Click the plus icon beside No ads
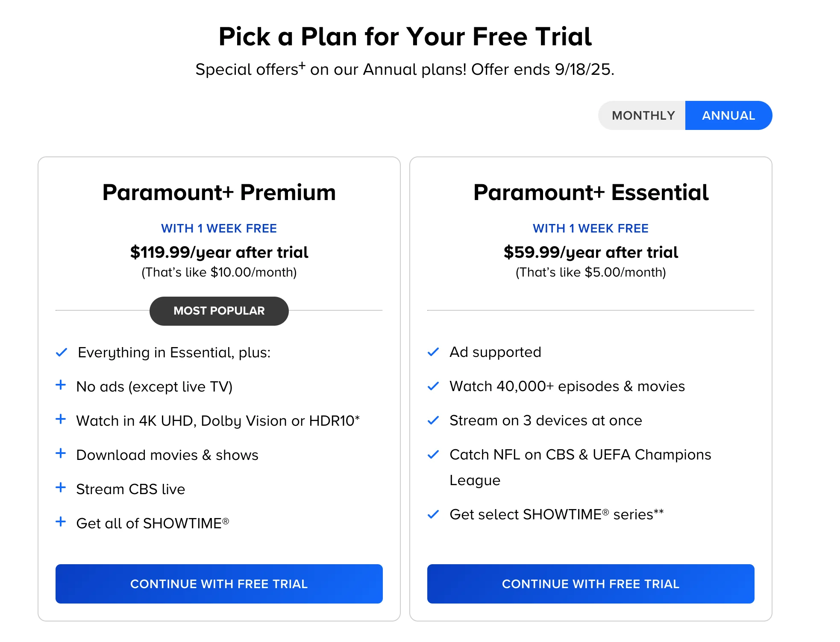 [62, 386]
